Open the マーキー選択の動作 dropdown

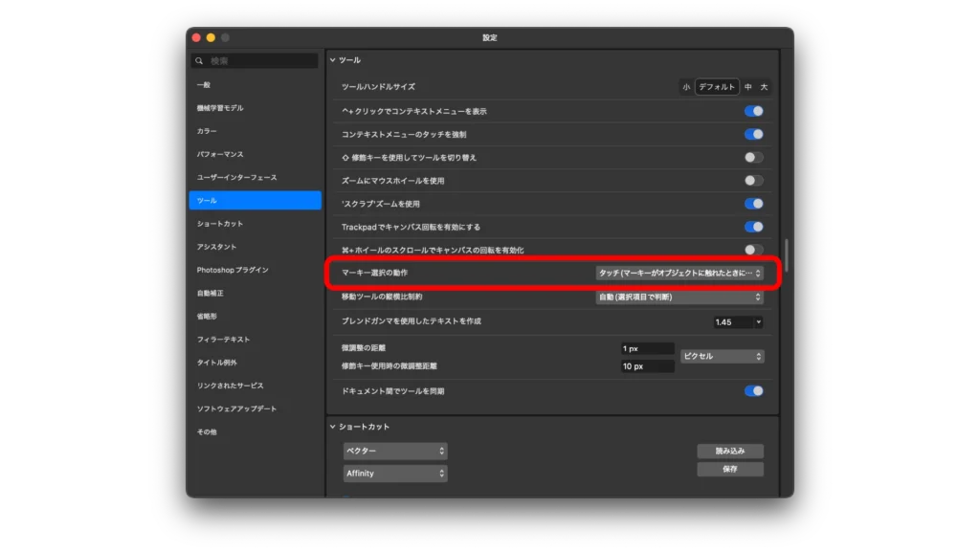(679, 274)
